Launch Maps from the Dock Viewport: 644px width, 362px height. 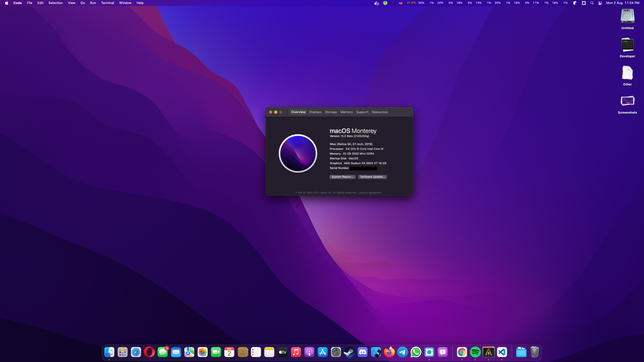pos(189,352)
